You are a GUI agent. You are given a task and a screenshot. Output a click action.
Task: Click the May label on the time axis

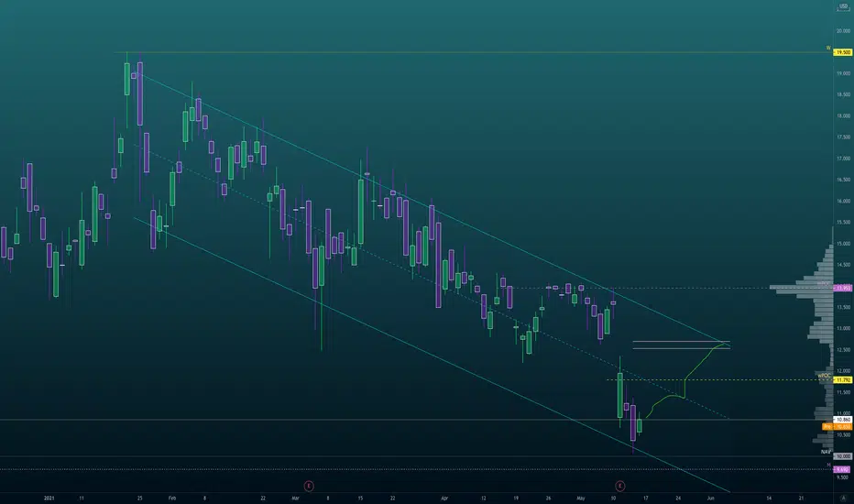pos(581,498)
